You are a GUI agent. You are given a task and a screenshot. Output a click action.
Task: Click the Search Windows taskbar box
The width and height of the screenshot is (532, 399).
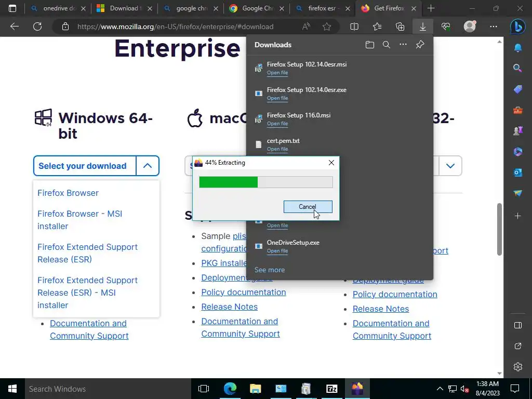[107, 389]
